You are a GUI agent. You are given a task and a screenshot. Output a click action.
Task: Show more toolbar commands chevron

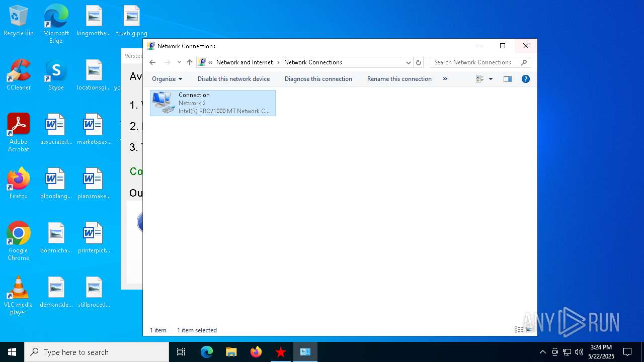point(445,79)
